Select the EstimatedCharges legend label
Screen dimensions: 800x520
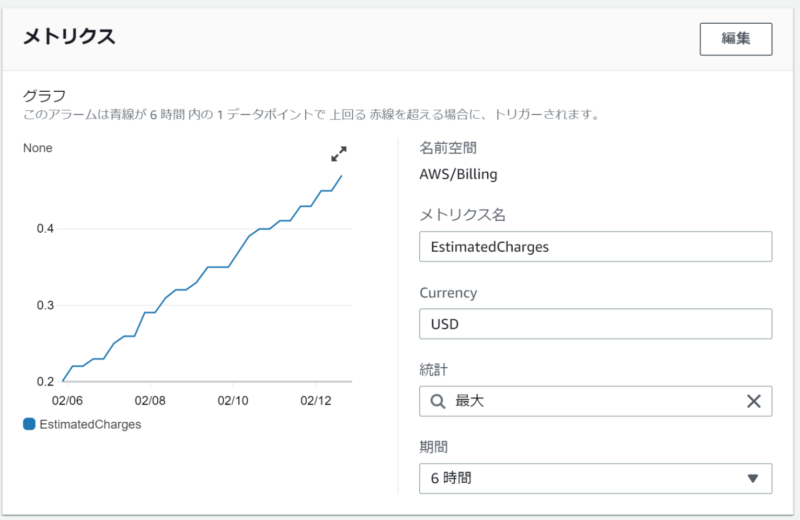[90, 424]
